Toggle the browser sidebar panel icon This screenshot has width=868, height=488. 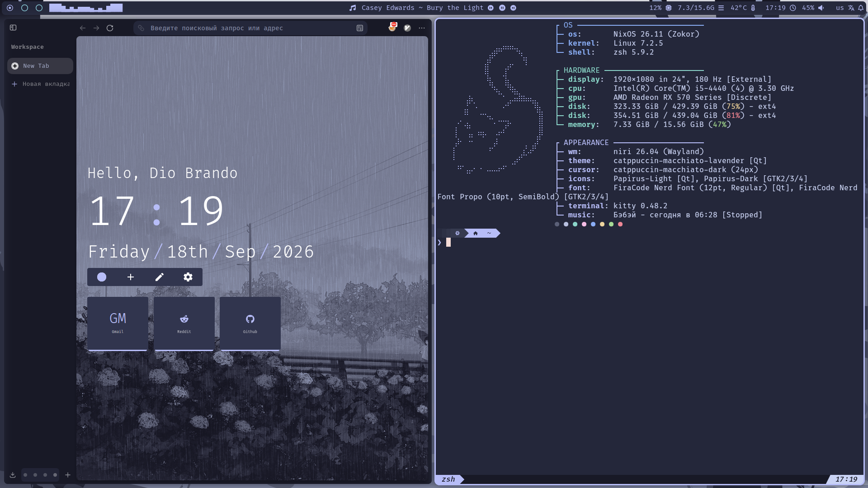point(13,28)
